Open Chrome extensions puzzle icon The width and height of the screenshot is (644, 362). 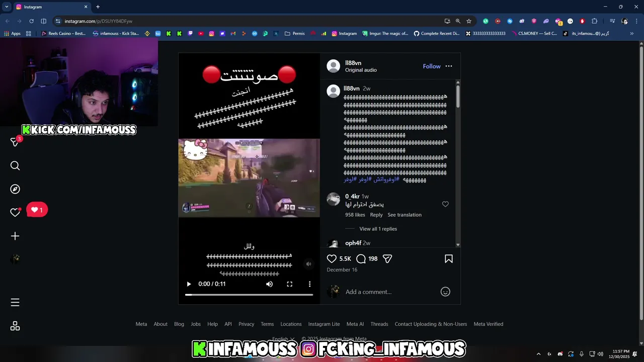(x=594, y=21)
